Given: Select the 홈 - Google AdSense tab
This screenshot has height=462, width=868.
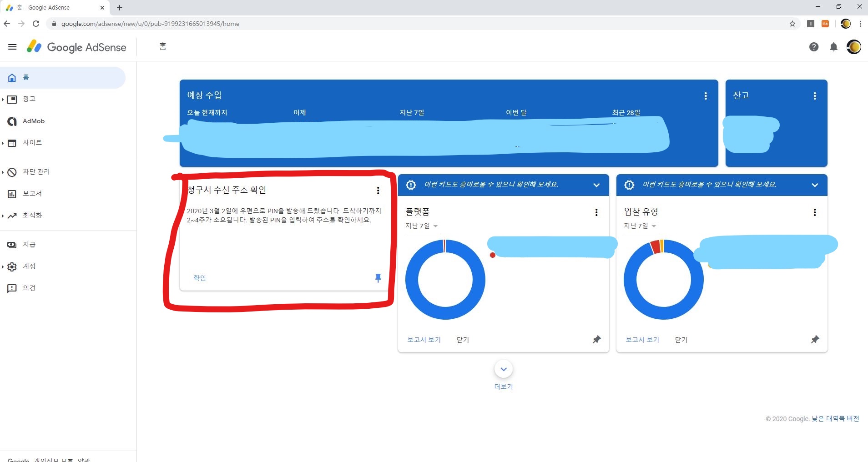Looking at the screenshot, I should click(x=55, y=8).
